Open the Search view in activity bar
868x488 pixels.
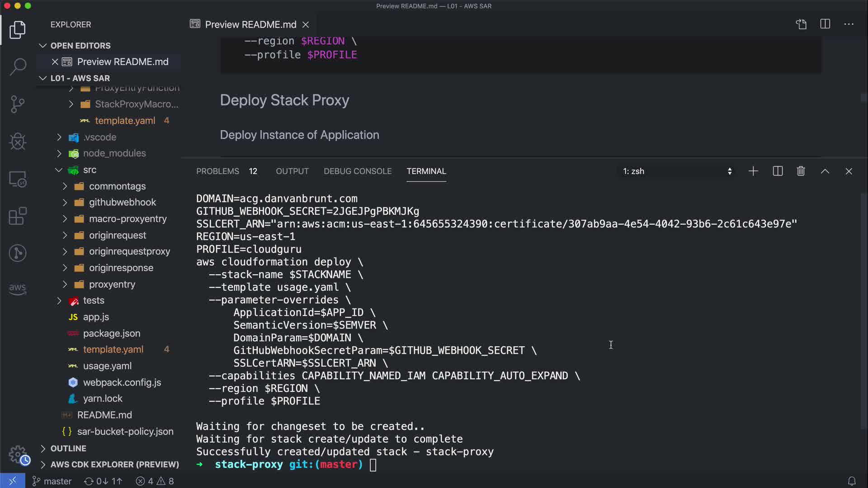tap(18, 67)
